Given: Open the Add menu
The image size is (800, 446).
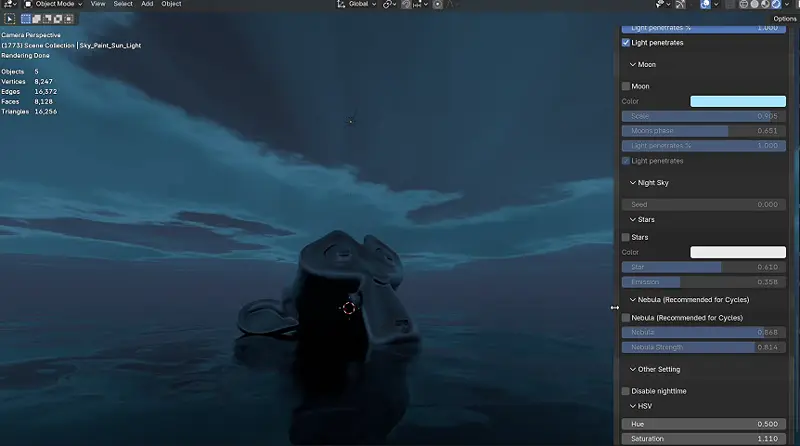Looking at the screenshot, I should 147,4.
